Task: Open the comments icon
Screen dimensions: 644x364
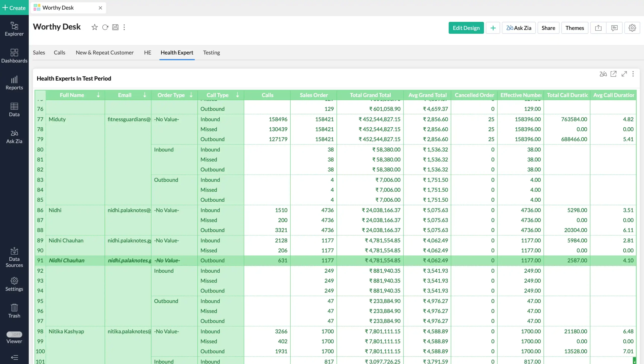Action: (614, 28)
